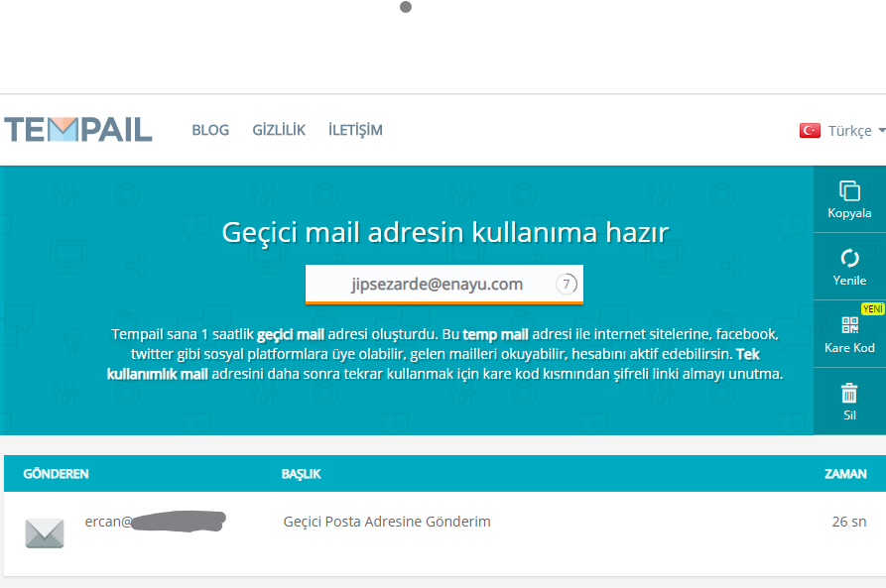The height and width of the screenshot is (588, 886).
Task: Open mail titled Geçici Posta Adresine Gönderim
Action: pos(387,522)
